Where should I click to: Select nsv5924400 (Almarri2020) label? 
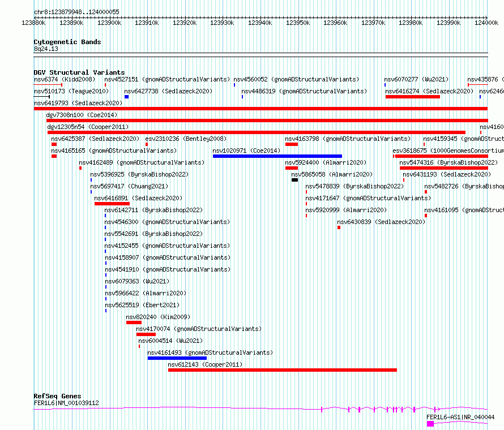(326, 162)
